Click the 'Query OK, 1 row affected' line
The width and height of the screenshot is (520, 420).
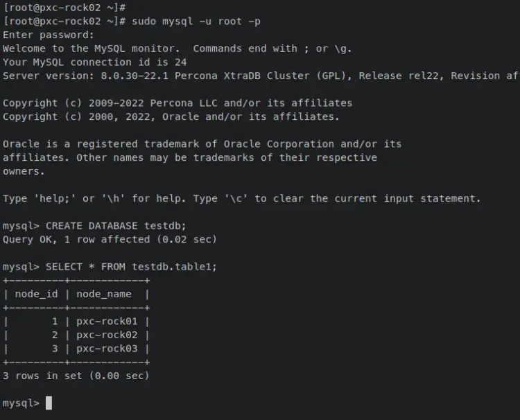(x=110, y=240)
